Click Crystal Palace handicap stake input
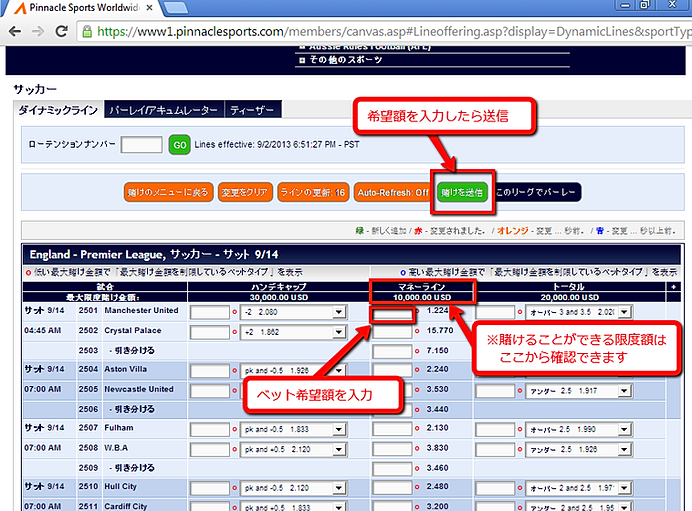Screen dimensions: 692x511 (210, 332)
